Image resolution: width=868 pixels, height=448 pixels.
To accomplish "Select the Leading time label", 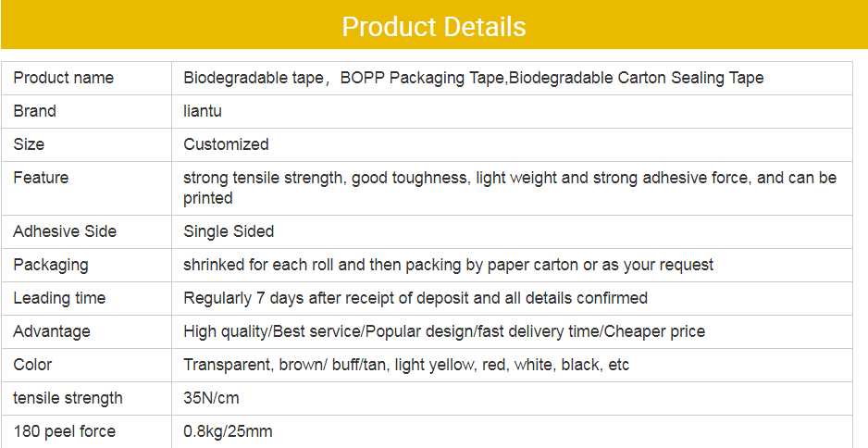I will click(59, 298).
